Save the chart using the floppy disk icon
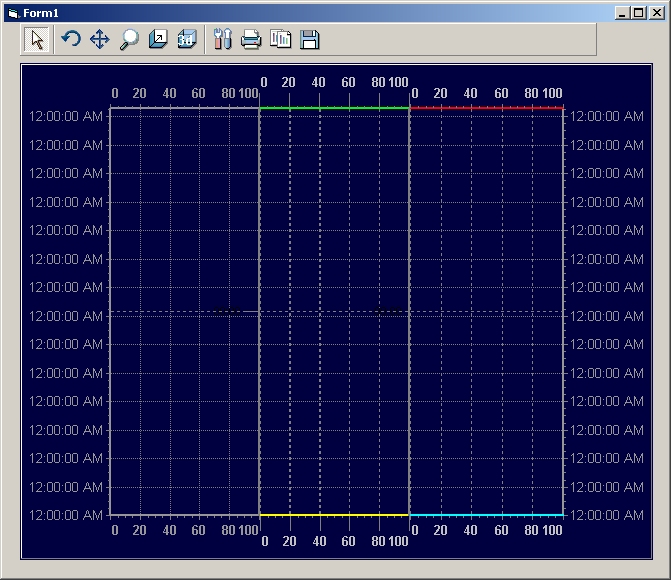The image size is (671, 580). point(309,39)
